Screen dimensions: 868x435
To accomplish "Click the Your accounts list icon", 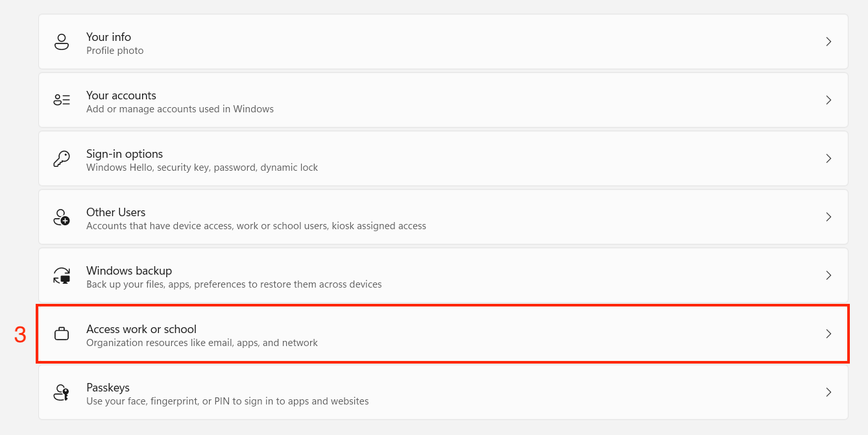I will [62, 100].
